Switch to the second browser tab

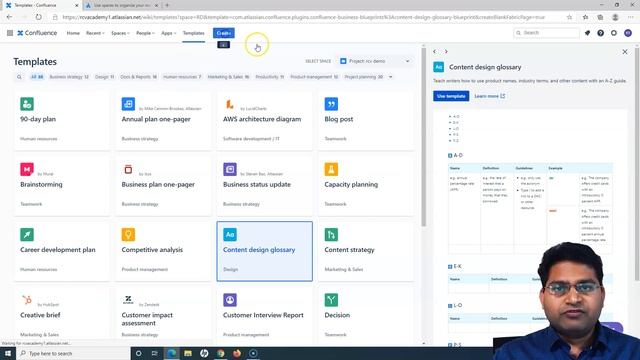point(122,5)
